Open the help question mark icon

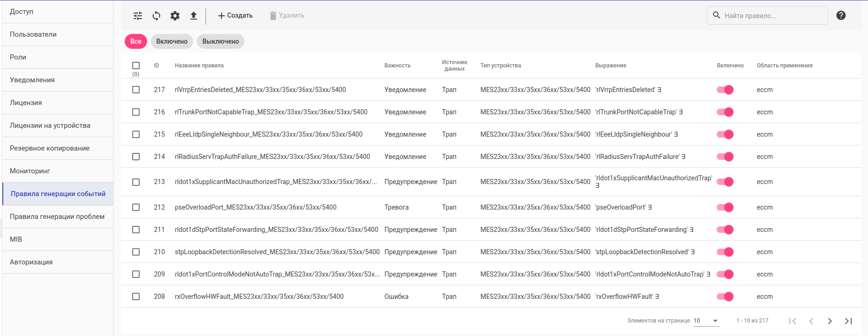click(x=841, y=15)
